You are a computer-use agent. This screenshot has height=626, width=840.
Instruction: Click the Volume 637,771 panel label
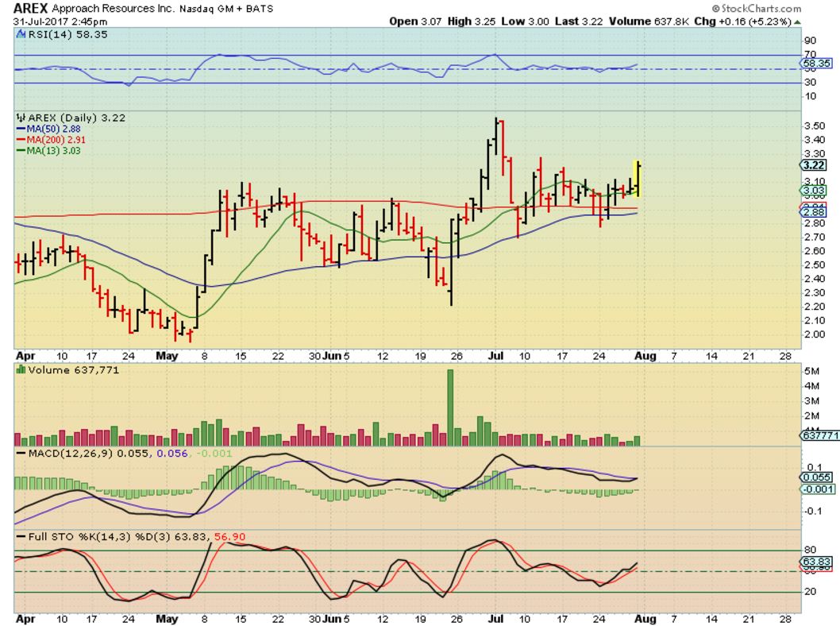[x=73, y=370]
